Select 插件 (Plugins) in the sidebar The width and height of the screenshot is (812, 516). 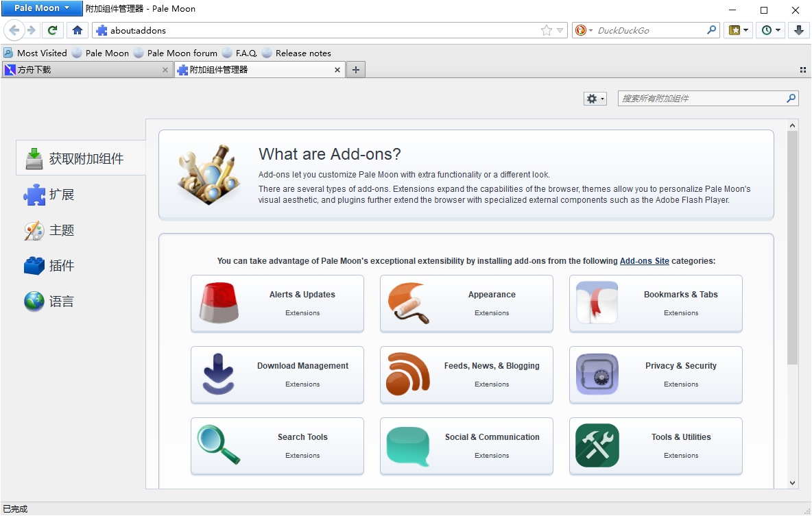point(61,266)
